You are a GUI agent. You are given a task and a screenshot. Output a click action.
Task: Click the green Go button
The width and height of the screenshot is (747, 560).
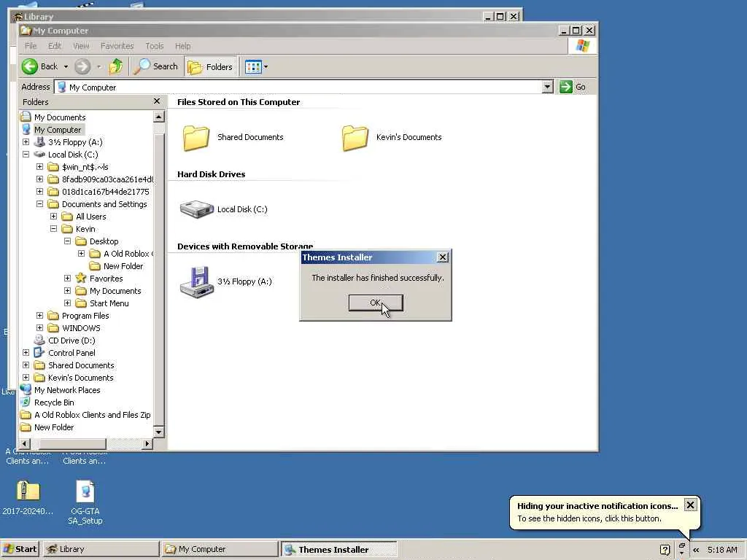click(573, 87)
